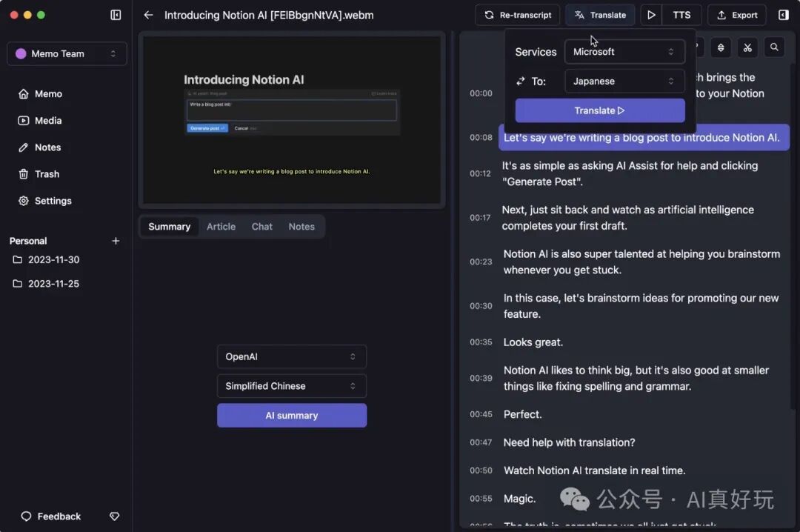The image size is (800, 532).
Task: Select the line "Next, just sit back and watch"
Action: click(x=627, y=218)
